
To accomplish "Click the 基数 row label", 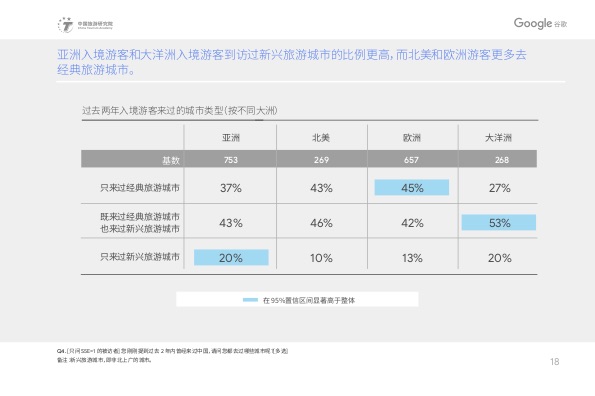I will click(171, 160).
